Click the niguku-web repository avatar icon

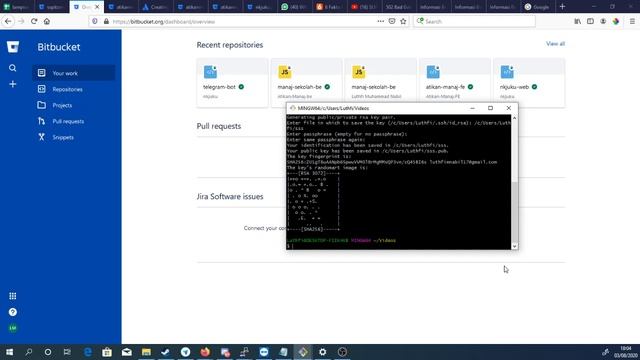507,72
